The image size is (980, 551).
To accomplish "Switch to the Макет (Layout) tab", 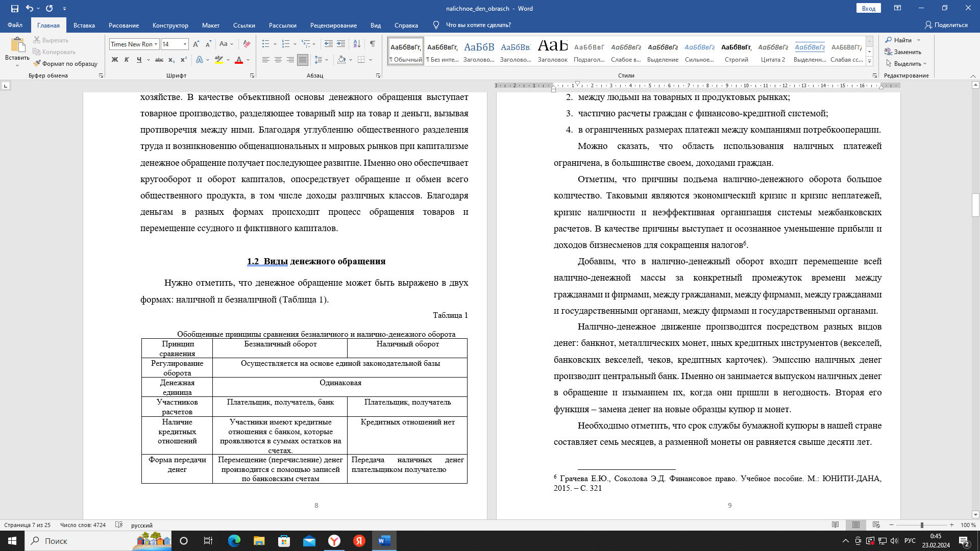I will [211, 25].
